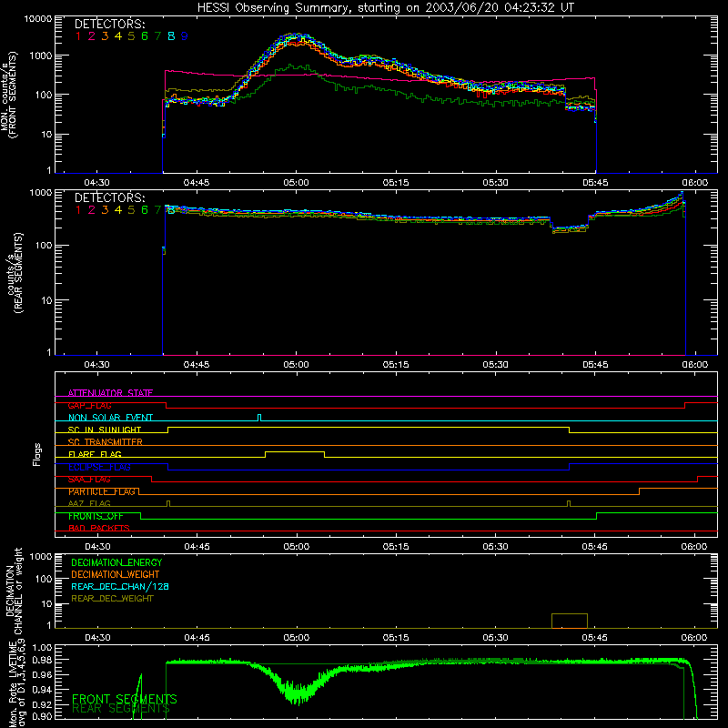728x728 pixels.
Task: Click the REAR_DEC_CHAN/128 legend entry
Action: point(120,586)
